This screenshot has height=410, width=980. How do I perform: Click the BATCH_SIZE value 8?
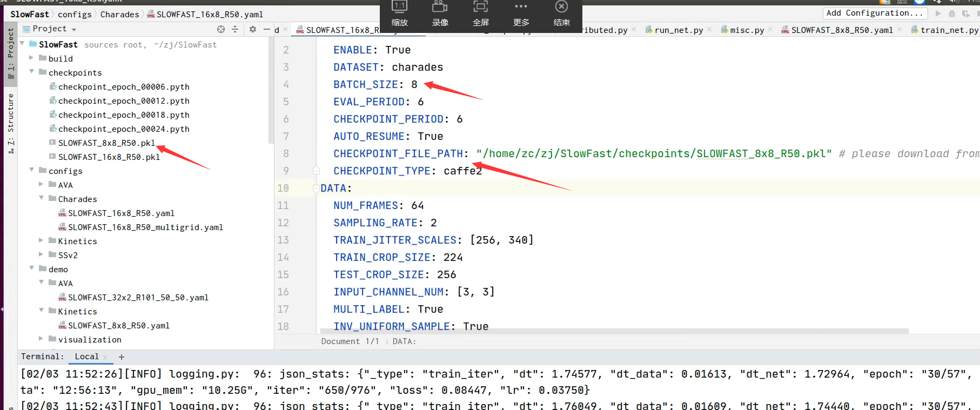[x=414, y=84]
